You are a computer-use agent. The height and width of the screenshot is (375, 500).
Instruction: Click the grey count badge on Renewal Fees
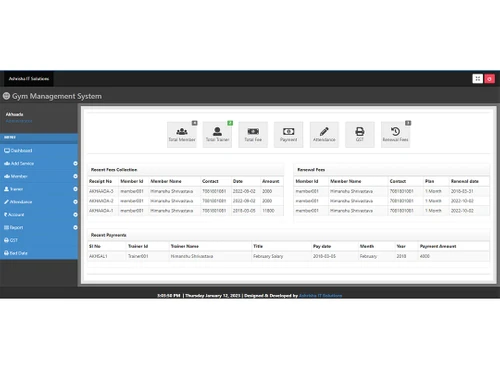tap(408, 123)
